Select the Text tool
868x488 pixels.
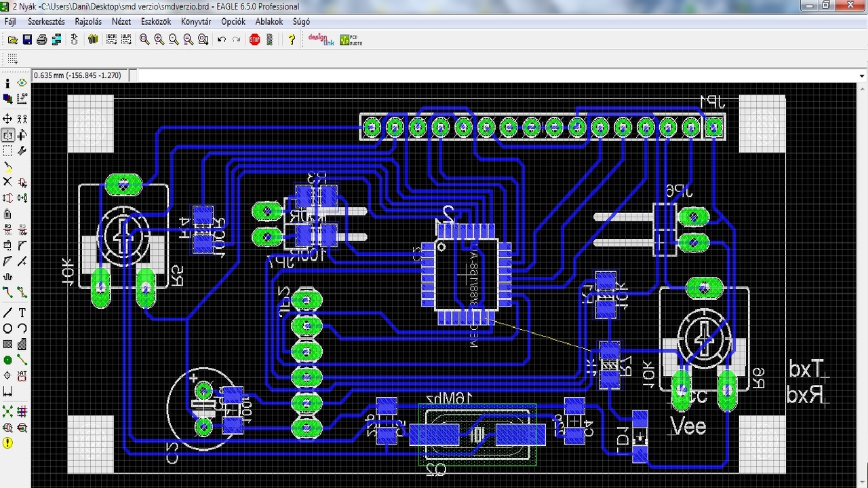point(22,313)
